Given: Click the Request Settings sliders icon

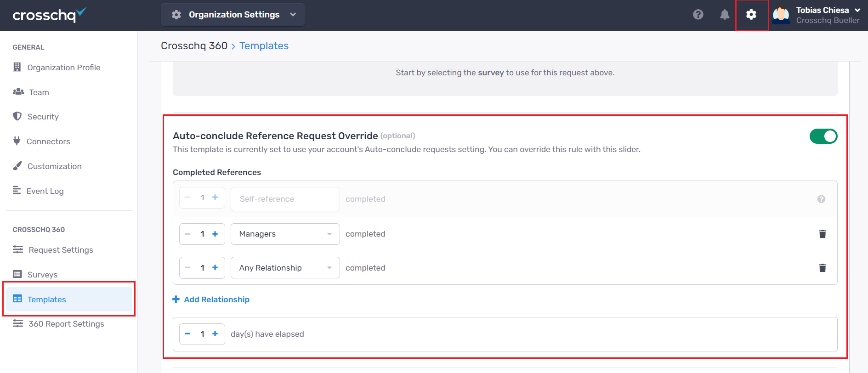Looking at the screenshot, I should coord(18,249).
